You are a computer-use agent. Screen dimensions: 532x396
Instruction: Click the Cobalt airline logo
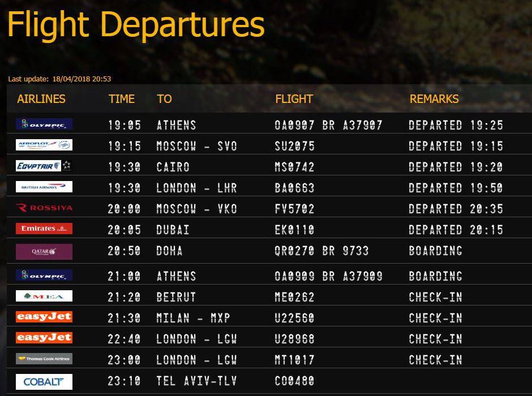point(44,382)
